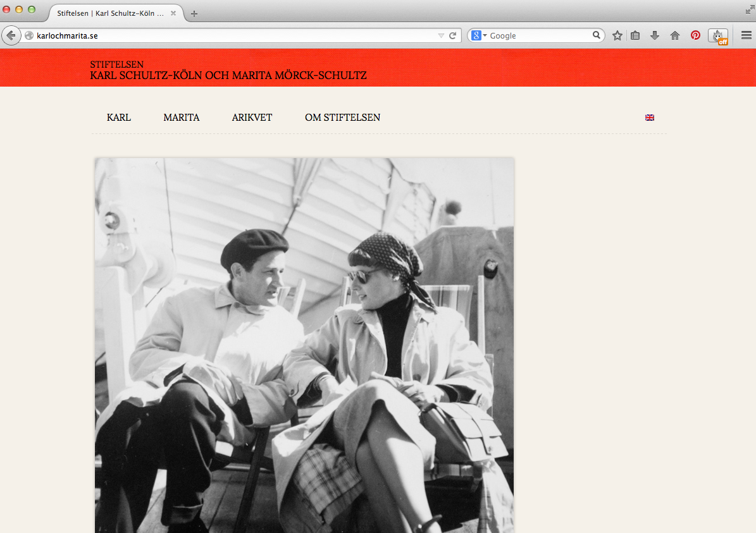Image resolution: width=756 pixels, height=533 pixels.
Task: Open the bookmarks list icon
Action: tap(636, 35)
